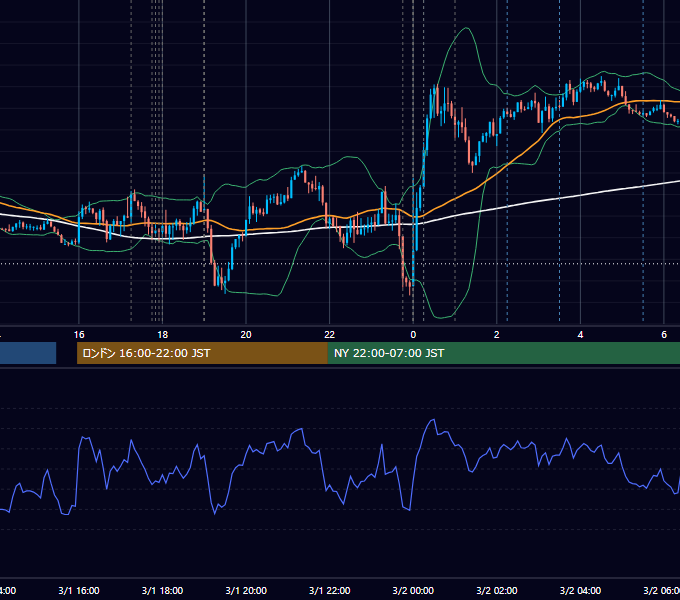Click the 3/2 04:00 date label
This screenshot has height=600, width=680.
(x=580, y=590)
